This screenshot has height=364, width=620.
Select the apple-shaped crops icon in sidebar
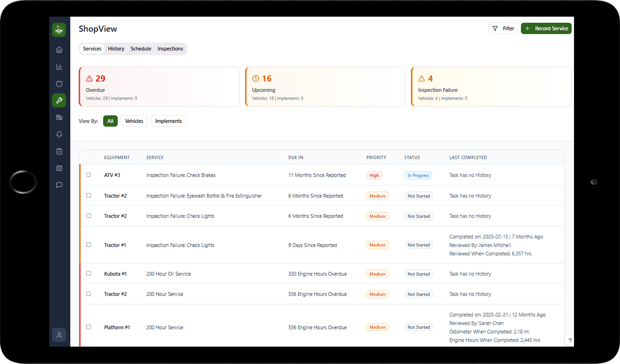(59, 84)
